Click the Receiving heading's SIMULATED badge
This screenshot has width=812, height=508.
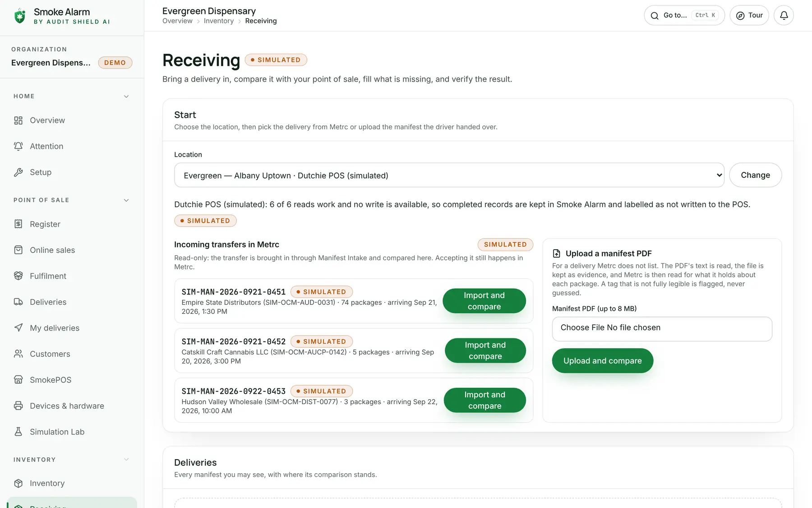click(x=276, y=60)
